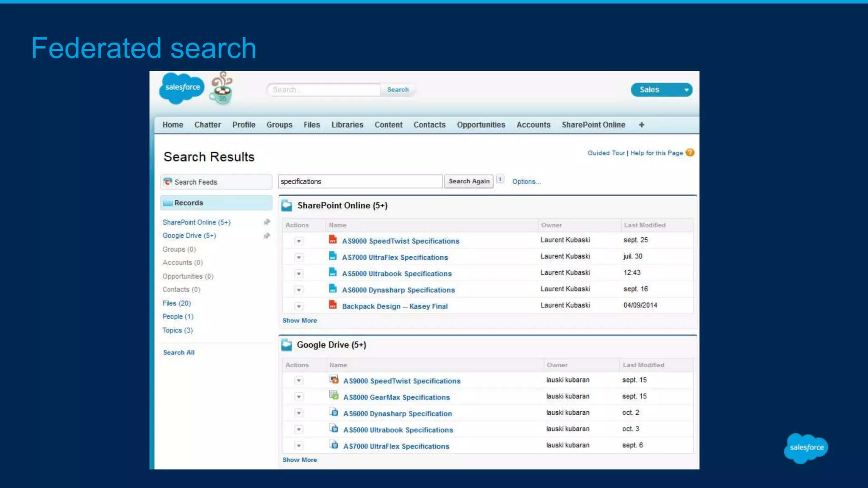Sort Google Drive table by Owner column
Viewport: 868px width, 488px height.
pyautogui.click(x=557, y=365)
